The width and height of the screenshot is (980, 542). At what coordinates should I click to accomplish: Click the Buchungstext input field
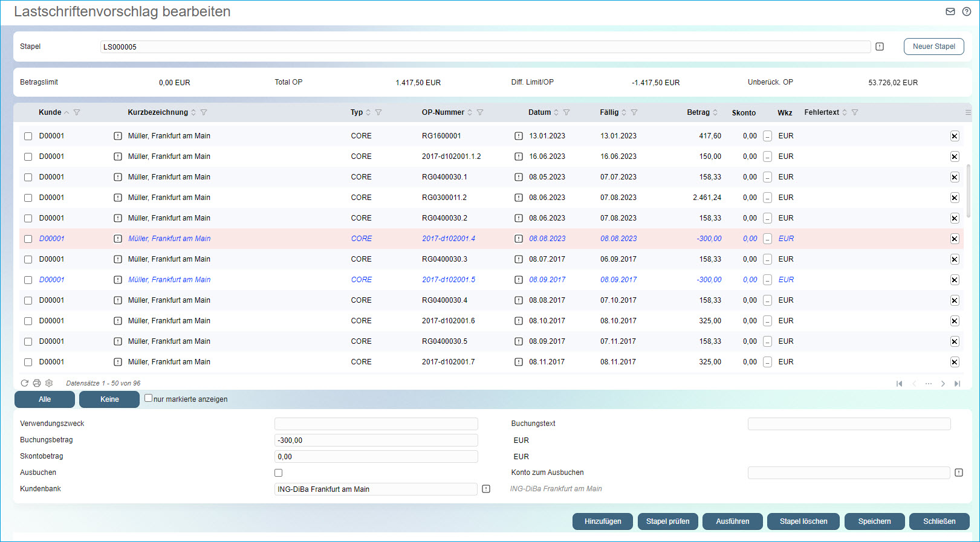click(849, 424)
